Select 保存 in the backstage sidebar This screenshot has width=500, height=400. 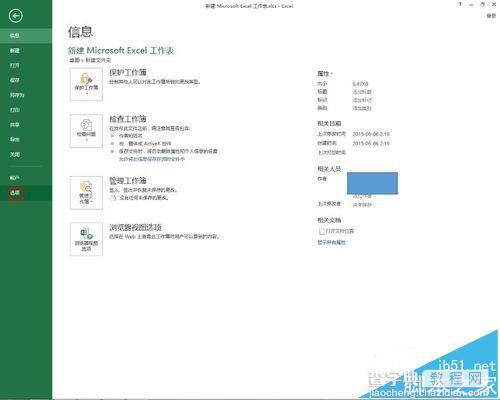pyautogui.click(x=26, y=80)
